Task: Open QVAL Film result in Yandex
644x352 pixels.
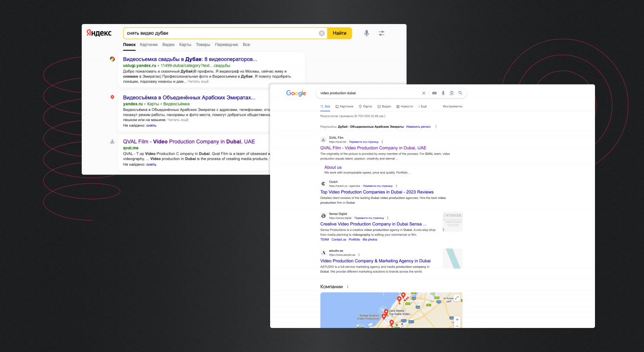Action: (x=189, y=142)
